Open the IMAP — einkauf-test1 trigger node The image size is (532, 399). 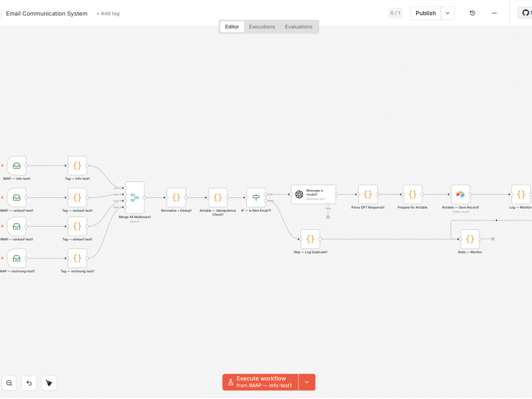click(x=16, y=226)
